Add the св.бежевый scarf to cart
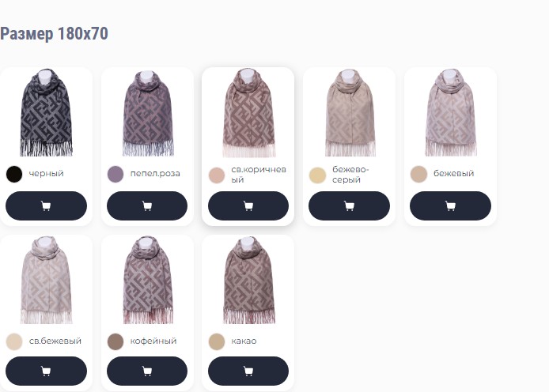Viewport: 549px width, 392px height. (46, 371)
